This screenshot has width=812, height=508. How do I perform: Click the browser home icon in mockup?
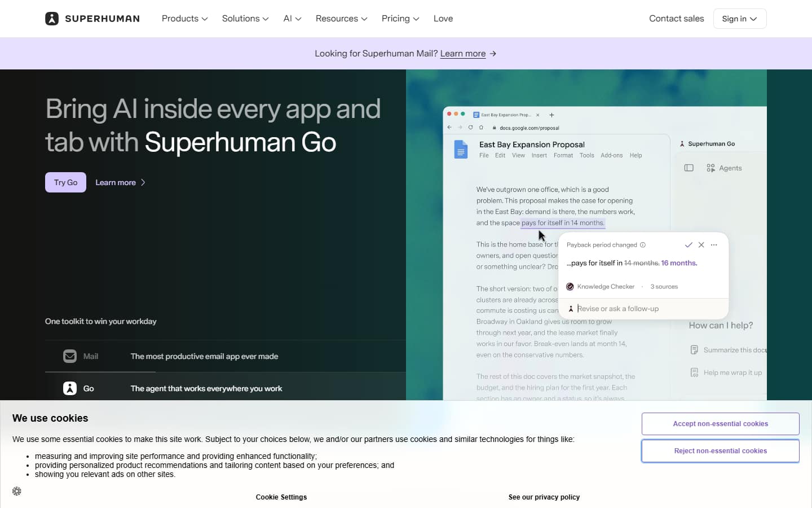pyautogui.click(x=481, y=128)
